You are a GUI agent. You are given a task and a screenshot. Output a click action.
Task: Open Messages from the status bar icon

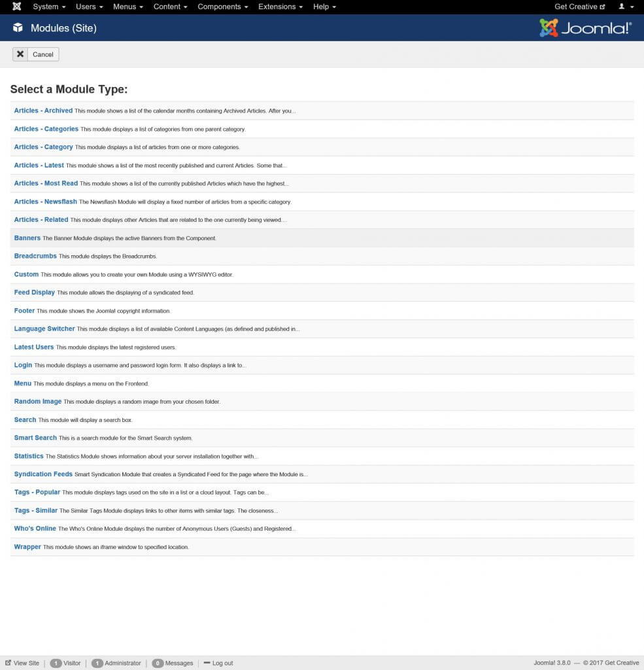coord(158,663)
